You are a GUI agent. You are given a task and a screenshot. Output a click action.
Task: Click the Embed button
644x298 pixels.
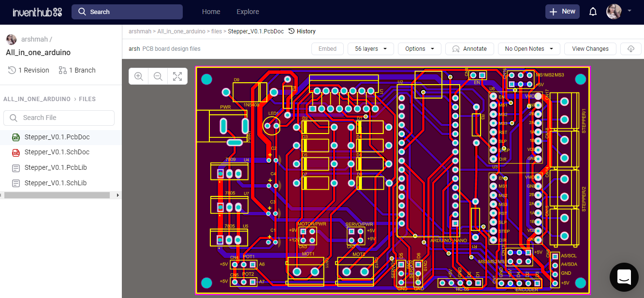(x=327, y=49)
